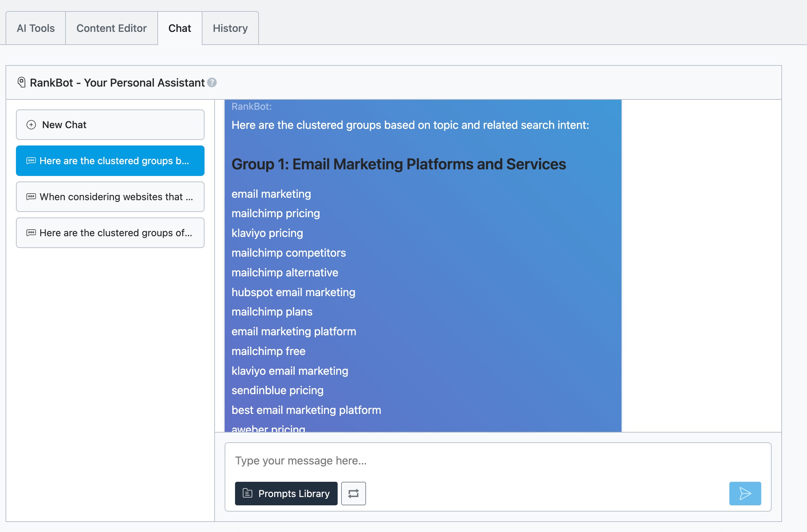This screenshot has width=807, height=532.
Task: Select the Chat tab
Action: 180,28
